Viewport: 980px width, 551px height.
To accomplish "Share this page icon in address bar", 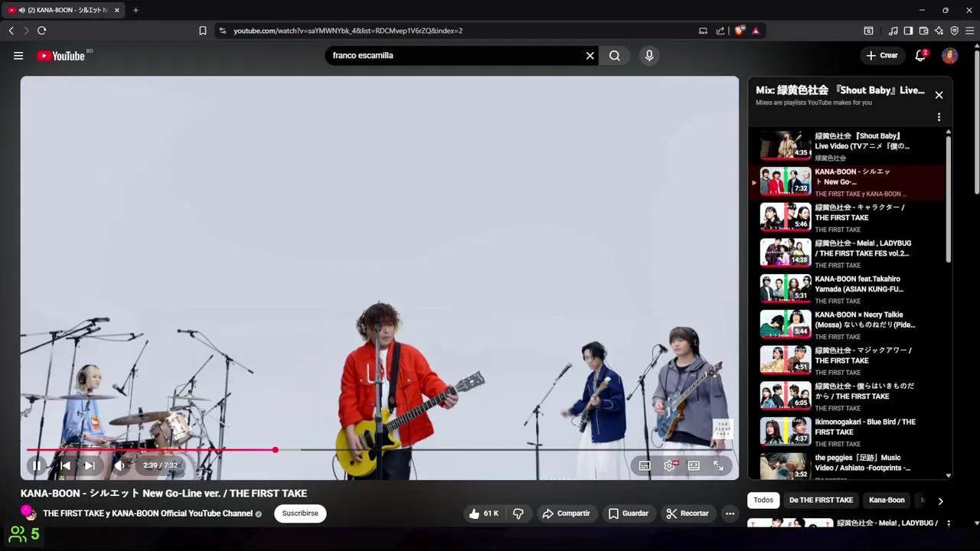I will [x=720, y=31].
